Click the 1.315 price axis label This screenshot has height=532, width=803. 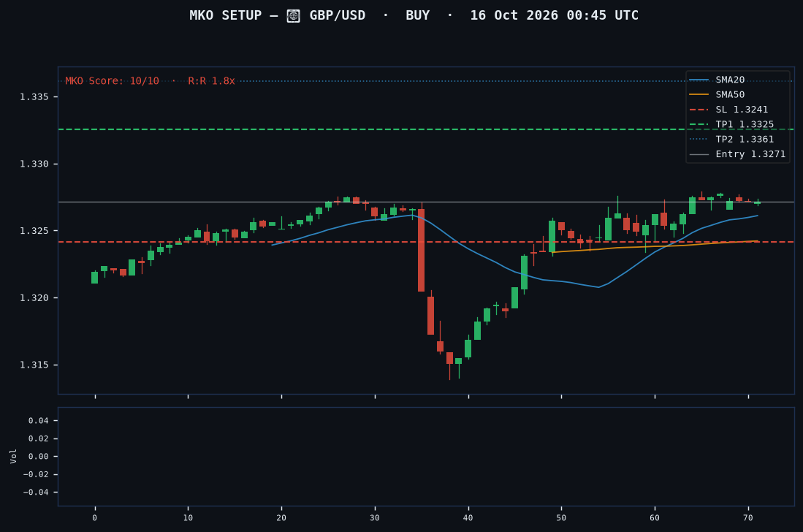(x=34, y=365)
